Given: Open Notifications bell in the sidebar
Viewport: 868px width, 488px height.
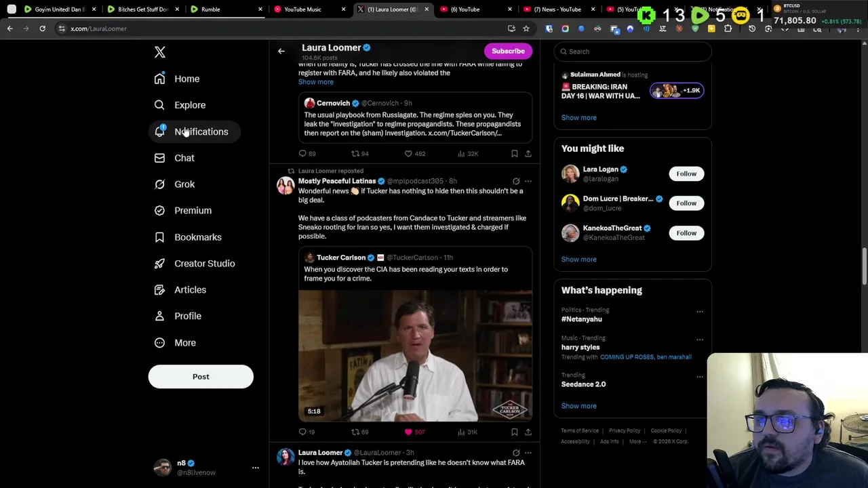Looking at the screenshot, I should (x=159, y=131).
